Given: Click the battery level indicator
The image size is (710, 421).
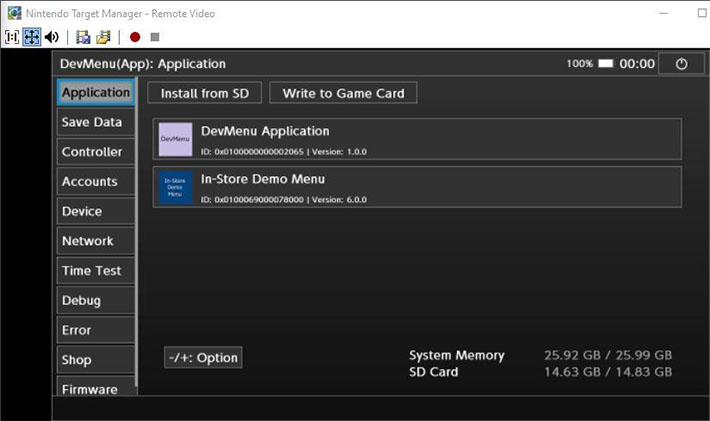Looking at the screenshot, I should 605,63.
